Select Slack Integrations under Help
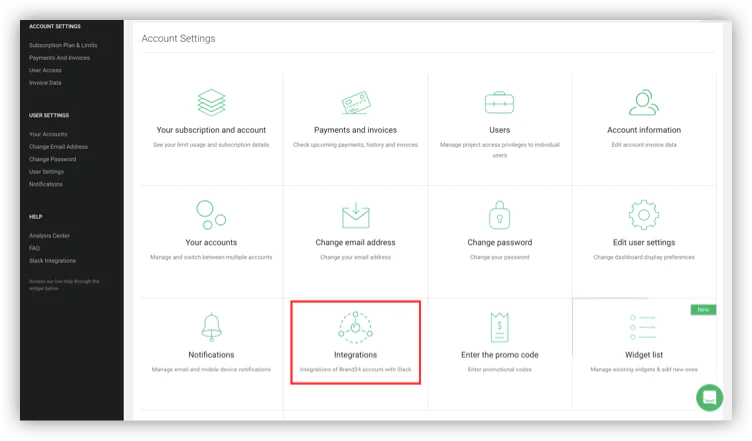752x441 pixels. (x=52, y=260)
